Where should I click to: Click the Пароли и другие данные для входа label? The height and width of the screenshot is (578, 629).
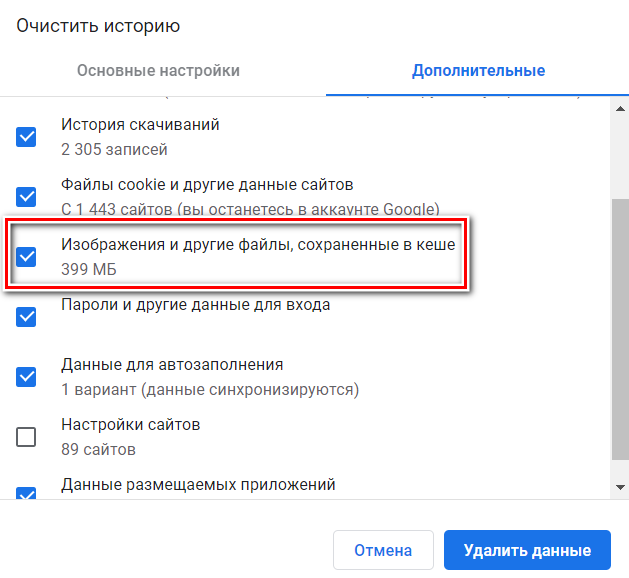195,305
